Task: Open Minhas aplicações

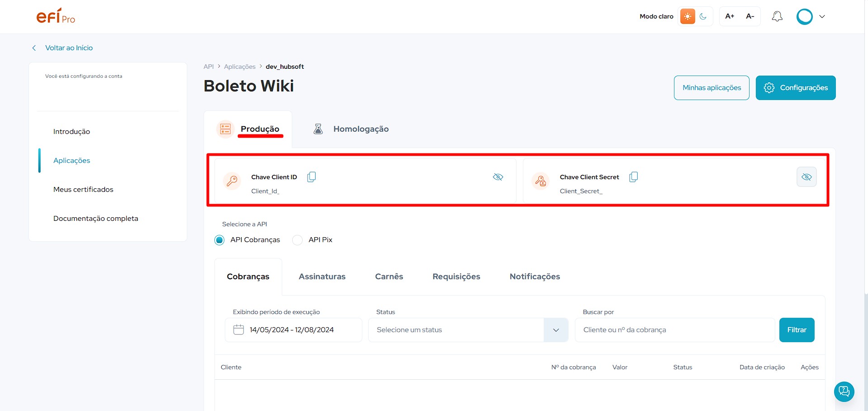Action: 711,88
